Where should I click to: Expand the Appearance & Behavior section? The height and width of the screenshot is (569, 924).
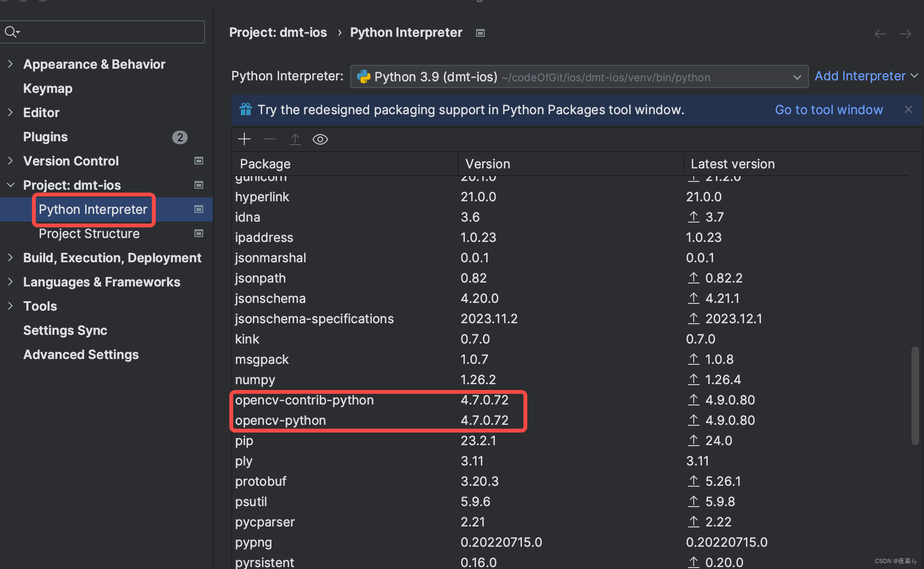(x=11, y=64)
